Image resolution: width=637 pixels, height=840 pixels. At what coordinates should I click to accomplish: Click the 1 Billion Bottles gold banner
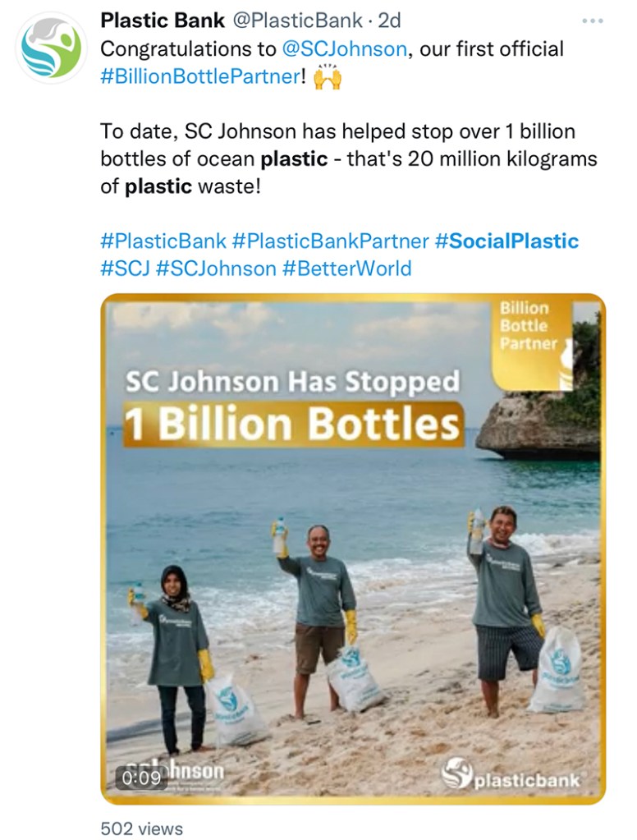(293, 424)
